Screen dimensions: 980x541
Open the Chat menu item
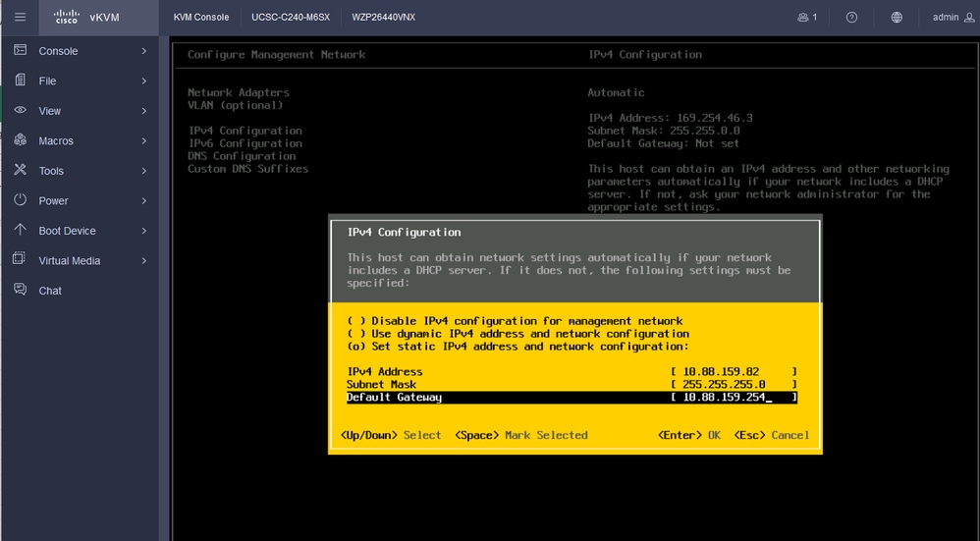(80, 291)
